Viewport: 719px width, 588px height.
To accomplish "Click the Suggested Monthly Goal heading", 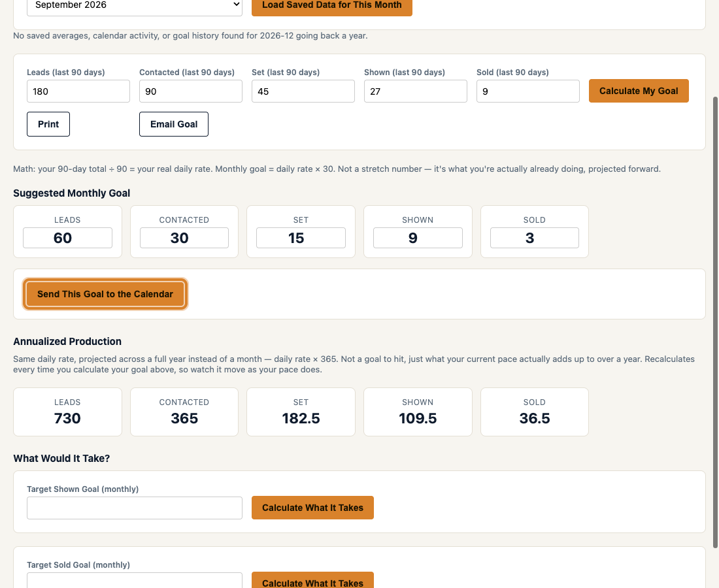I will pos(71,193).
